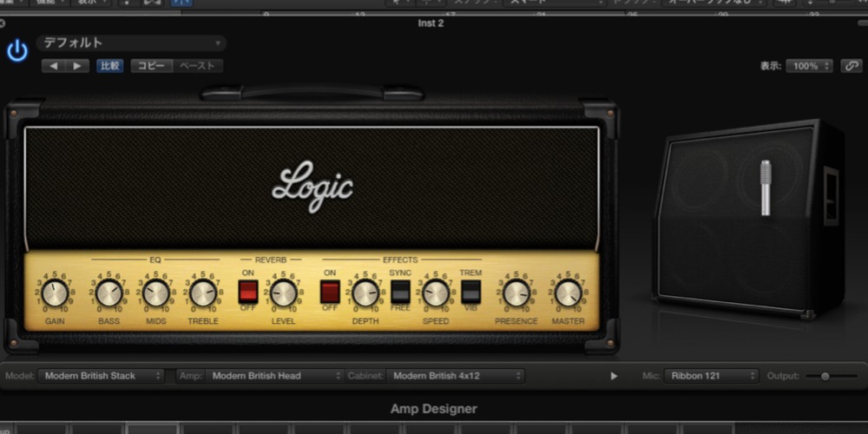868x434 pixels.
Task: Click the MIDS knob
Action: point(156,293)
